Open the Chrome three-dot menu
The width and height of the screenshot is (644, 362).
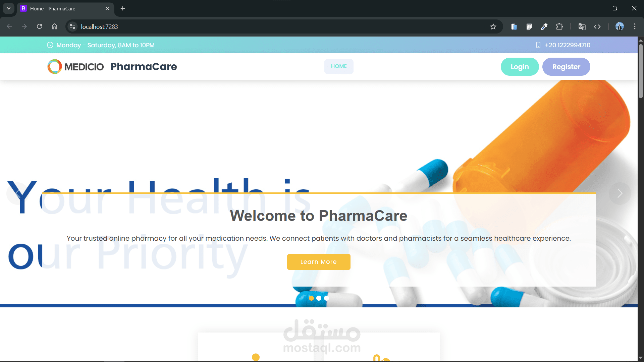pos(635,26)
